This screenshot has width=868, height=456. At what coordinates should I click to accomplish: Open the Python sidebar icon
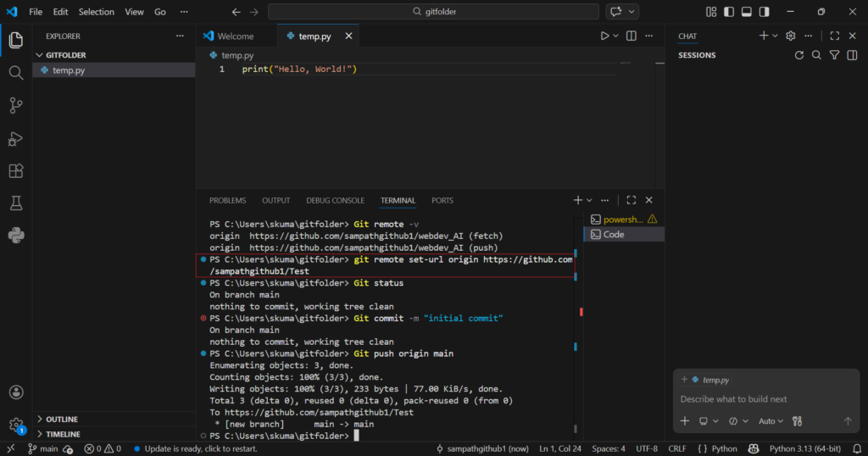(15, 235)
